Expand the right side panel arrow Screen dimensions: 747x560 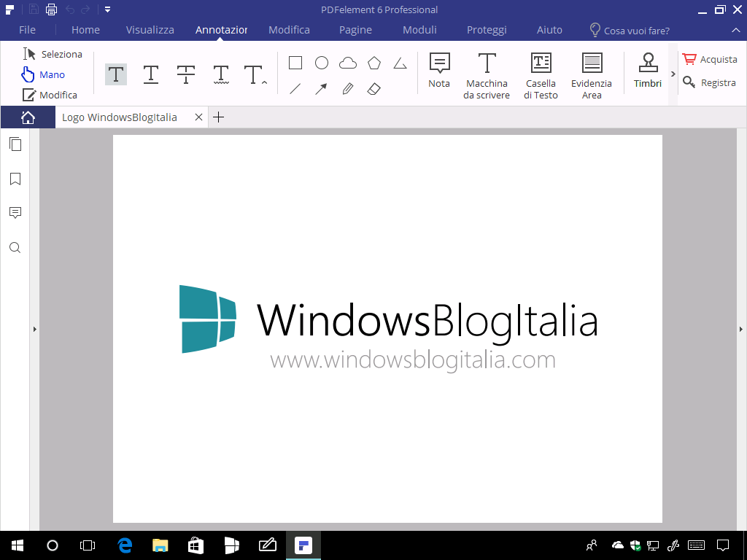741,329
